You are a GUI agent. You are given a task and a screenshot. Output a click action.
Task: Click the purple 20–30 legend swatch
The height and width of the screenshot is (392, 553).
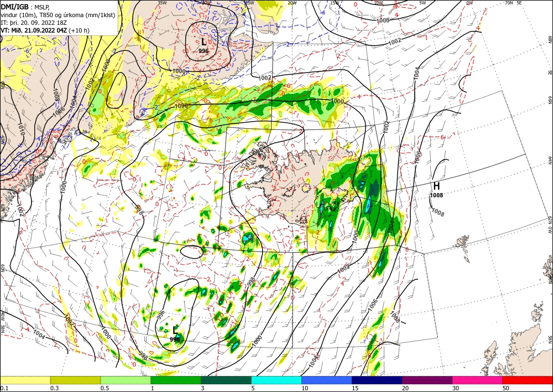(427, 380)
